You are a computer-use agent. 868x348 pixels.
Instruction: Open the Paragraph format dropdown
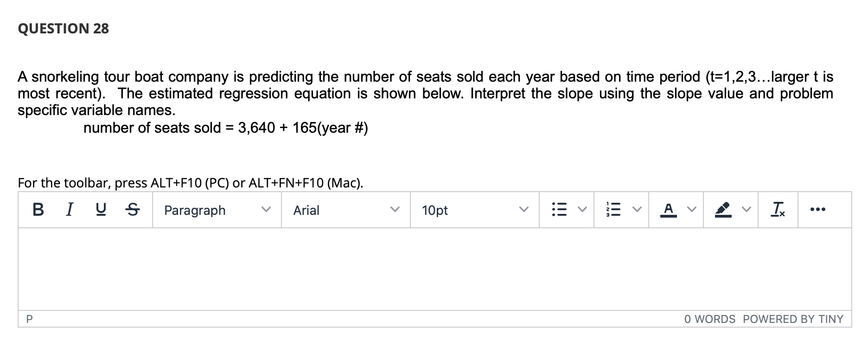(x=217, y=210)
